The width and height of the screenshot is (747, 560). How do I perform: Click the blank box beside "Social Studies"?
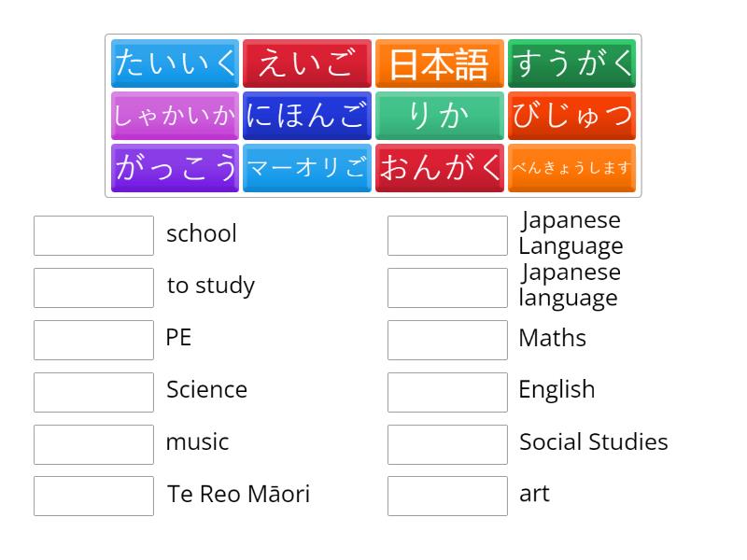[x=447, y=444]
